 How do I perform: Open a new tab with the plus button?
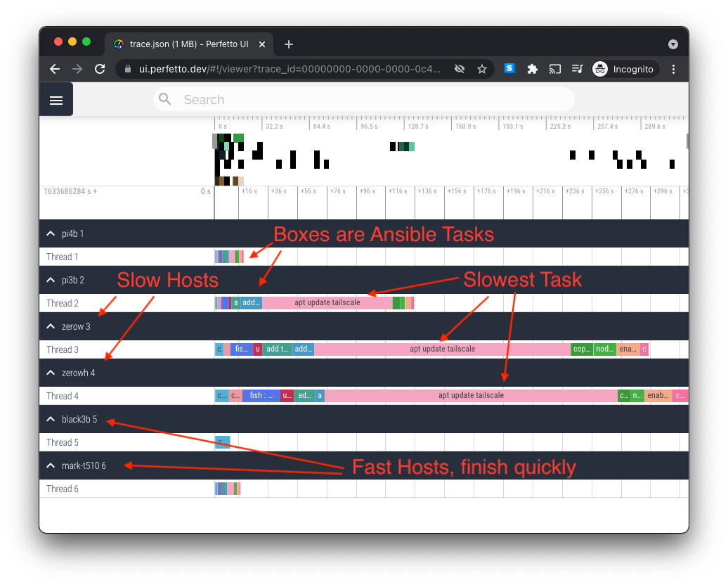point(288,44)
